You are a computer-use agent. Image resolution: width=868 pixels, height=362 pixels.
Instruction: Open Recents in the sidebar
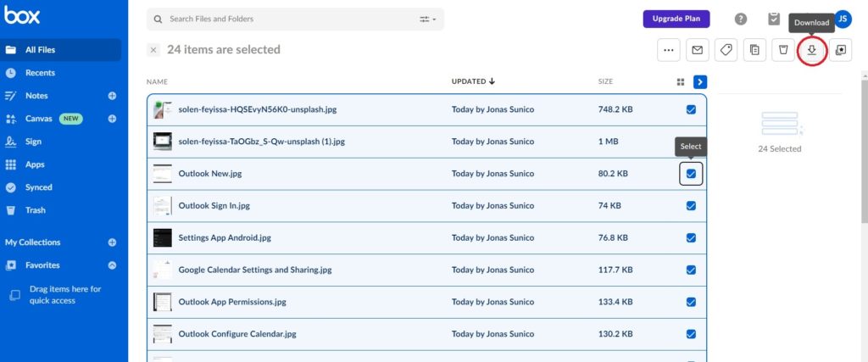(40, 73)
